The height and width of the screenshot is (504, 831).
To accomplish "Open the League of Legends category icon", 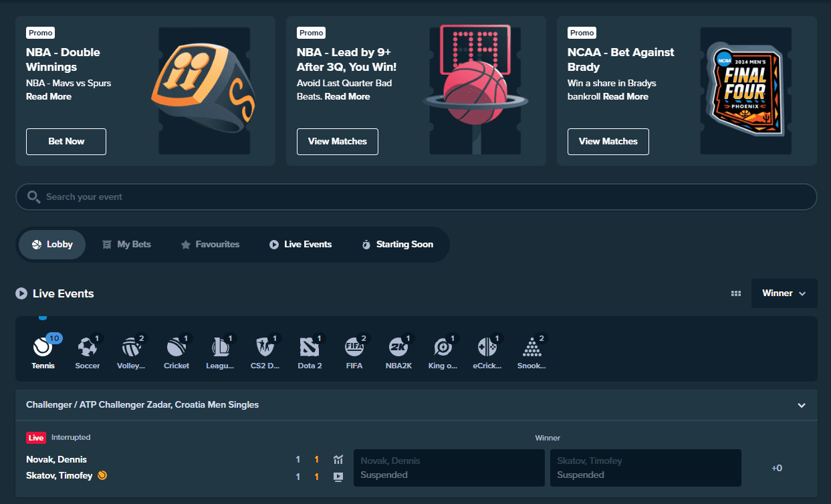I will click(221, 347).
